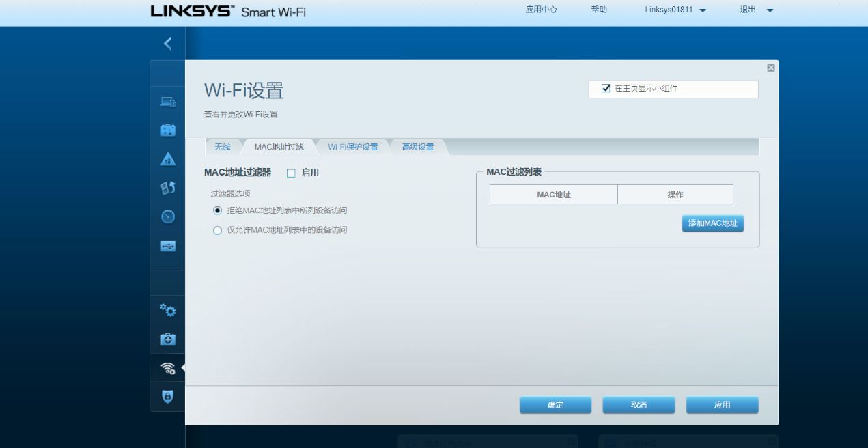868x448 pixels.
Task: Enable the MAC地址过滤器 启用 checkbox
Action: coord(291,173)
